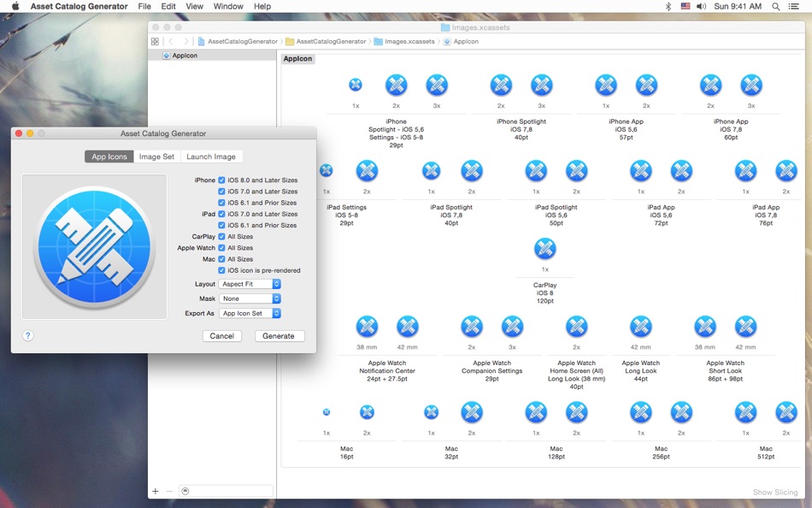The image size is (812, 508).
Task: Click the volume menu bar icon
Action: 701,6
